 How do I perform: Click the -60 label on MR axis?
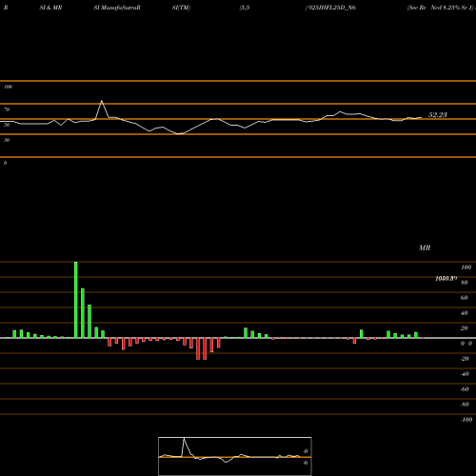(x=465, y=389)
